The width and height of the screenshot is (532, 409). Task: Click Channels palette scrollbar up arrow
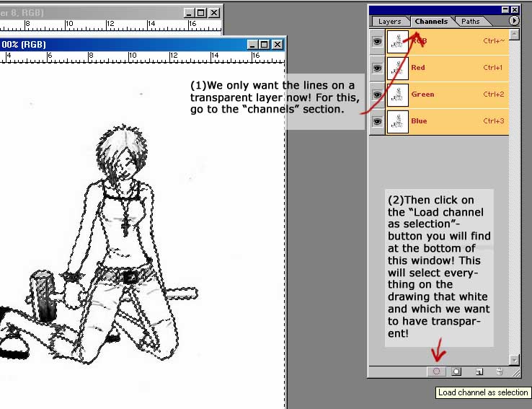tap(515, 35)
